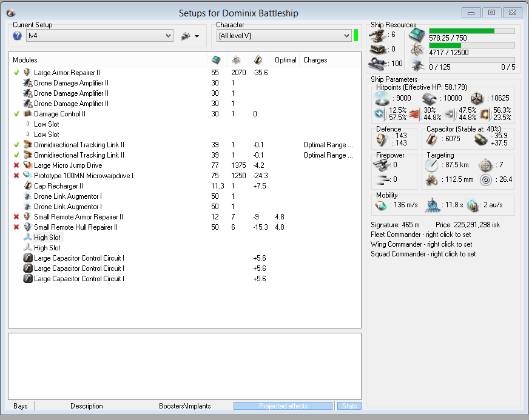
Task: Click the green character status indicator
Action: [x=355, y=36]
